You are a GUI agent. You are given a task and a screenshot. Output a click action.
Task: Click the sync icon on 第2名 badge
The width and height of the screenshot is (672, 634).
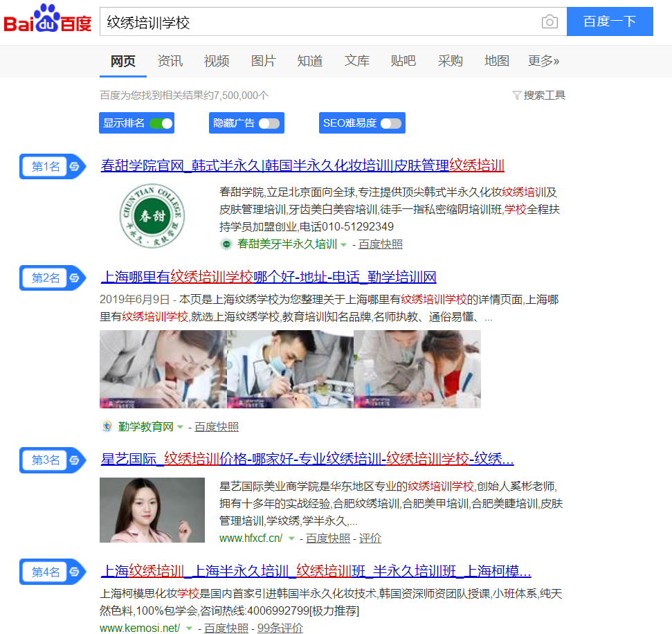pos(75,278)
